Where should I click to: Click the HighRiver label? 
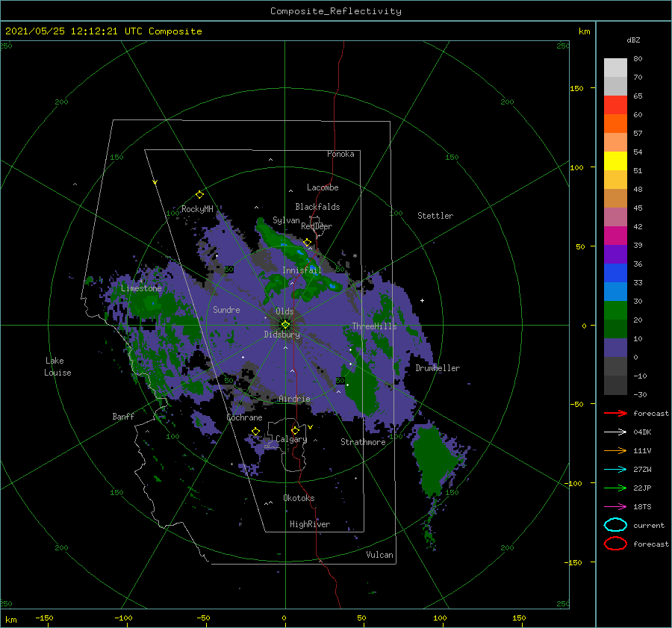[310, 524]
